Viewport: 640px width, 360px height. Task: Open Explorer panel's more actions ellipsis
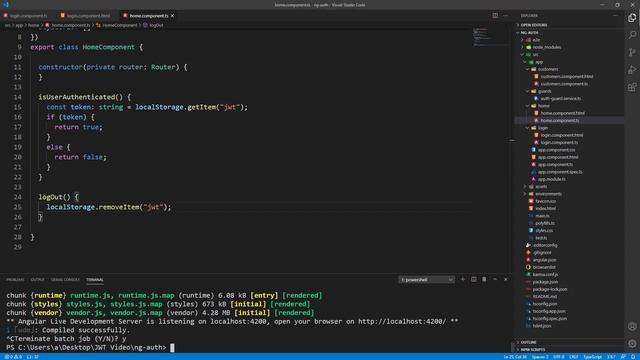[x=616, y=16]
